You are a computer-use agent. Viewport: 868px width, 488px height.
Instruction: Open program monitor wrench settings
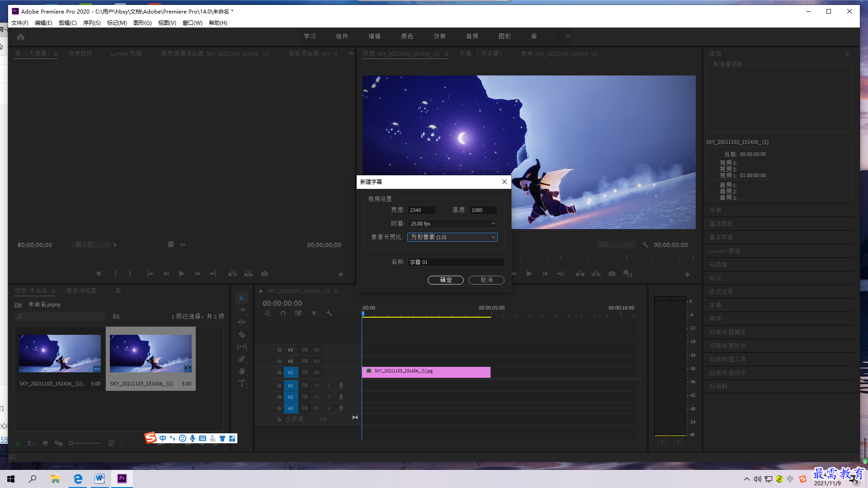coord(645,244)
